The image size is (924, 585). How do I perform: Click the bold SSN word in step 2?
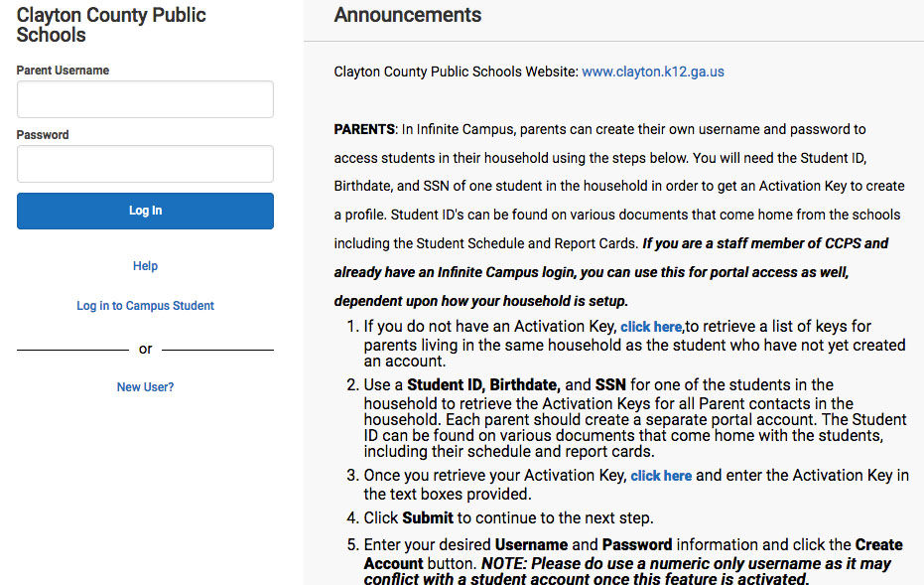pyautogui.click(x=610, y=385)
